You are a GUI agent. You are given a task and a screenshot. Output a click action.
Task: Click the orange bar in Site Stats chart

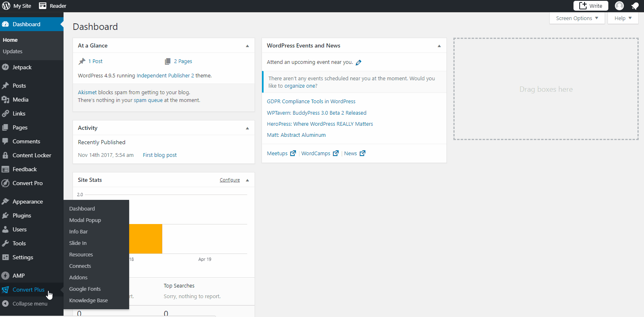point(146,239)
